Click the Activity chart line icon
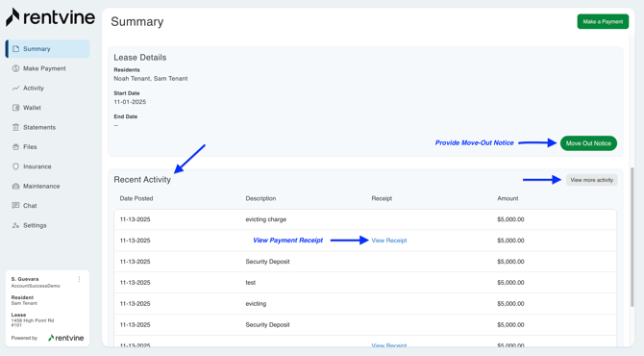Image resolution: width=644 pixels, height=356 pixels. 15,88
